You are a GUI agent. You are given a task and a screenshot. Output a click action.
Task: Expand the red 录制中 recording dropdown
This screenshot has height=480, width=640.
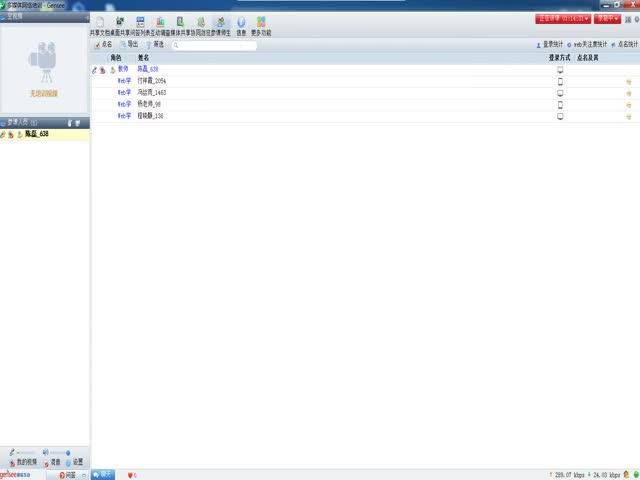point(606,18)
